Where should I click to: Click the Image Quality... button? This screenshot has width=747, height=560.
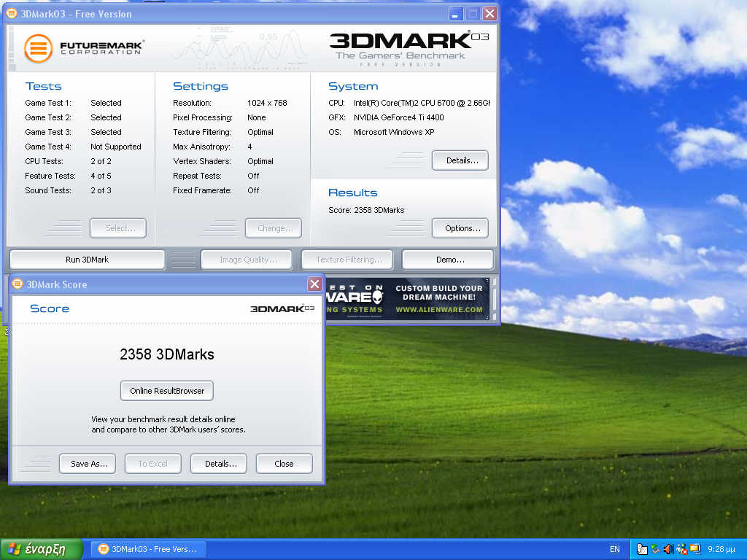pyautogui.click(x=247, y=260)
